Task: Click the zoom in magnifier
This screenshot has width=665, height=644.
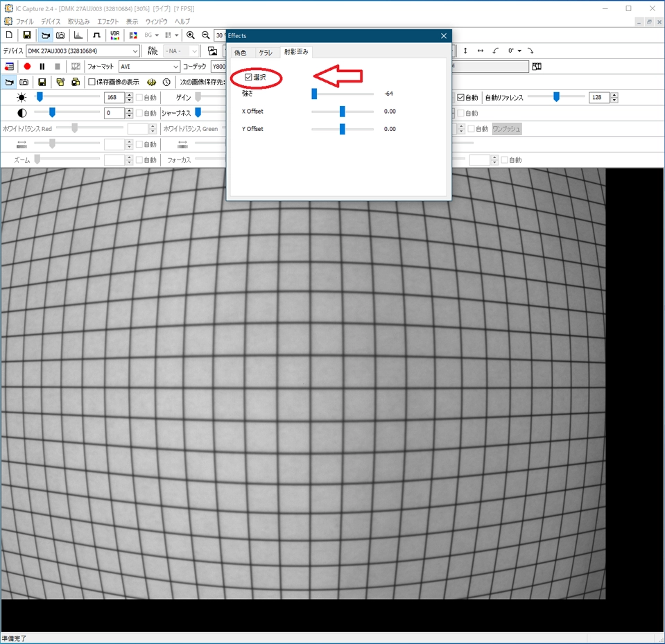Action: coord(191,35)
